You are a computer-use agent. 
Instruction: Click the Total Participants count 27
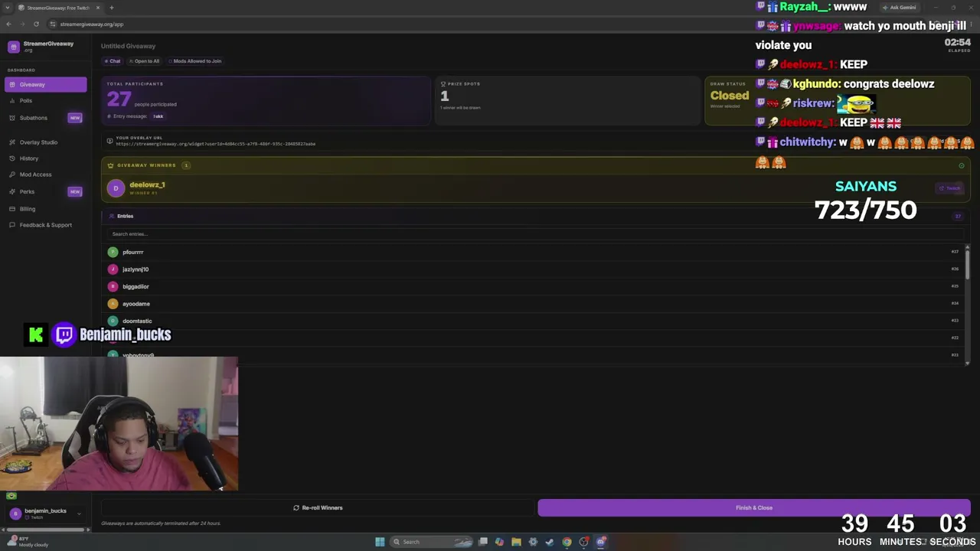(x=119, y=99)
